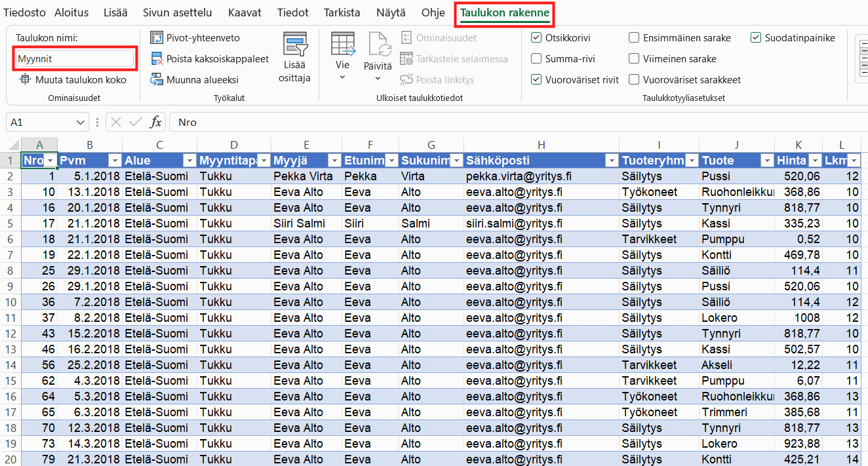Open the Myyjä column filter dropdown
This screenshot has height=466, width=868.
click(334, 161)
